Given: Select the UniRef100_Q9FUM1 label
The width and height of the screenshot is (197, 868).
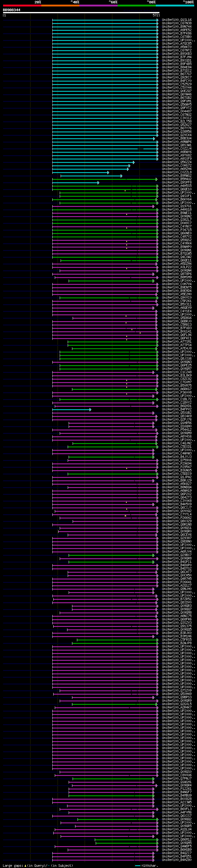Looking at the screenshot, I should 177,101.
